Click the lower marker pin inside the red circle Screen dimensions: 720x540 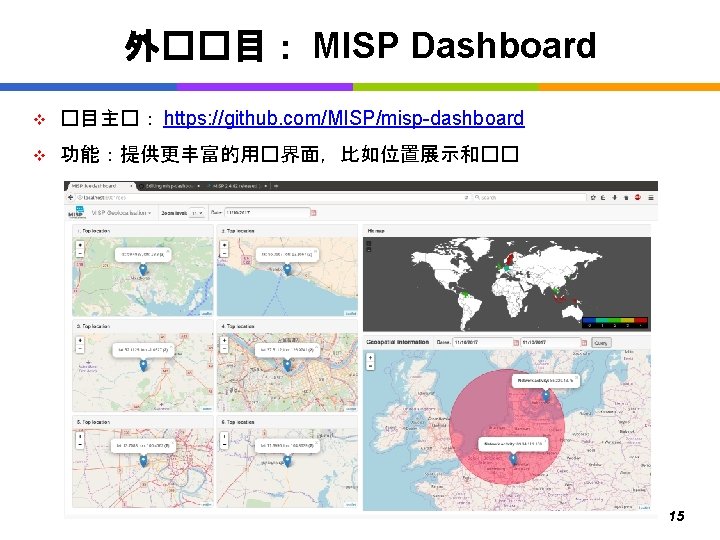coord(513,458)
